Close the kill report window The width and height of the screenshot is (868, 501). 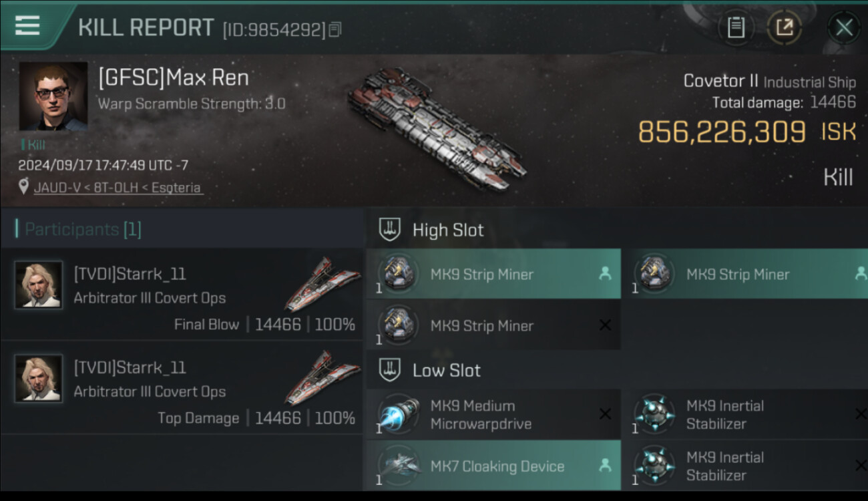click(844, 27)
